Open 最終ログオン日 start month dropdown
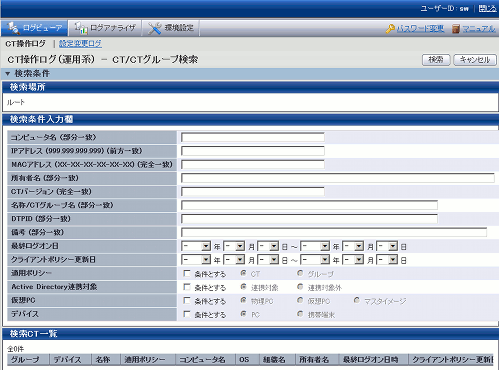499x370 pixels. point(234,246)
